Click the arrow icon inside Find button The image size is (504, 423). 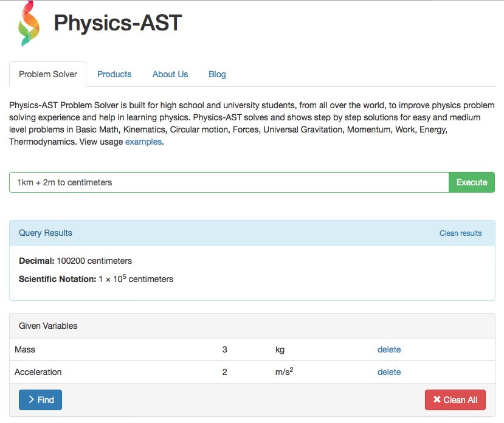[30, 399]
